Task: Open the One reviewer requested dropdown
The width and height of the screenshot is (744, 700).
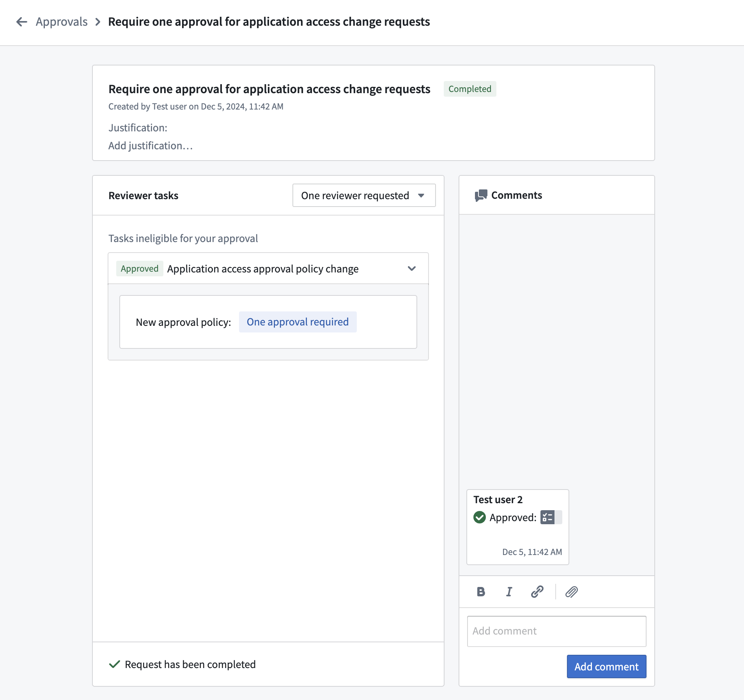Action: (364, 195)
